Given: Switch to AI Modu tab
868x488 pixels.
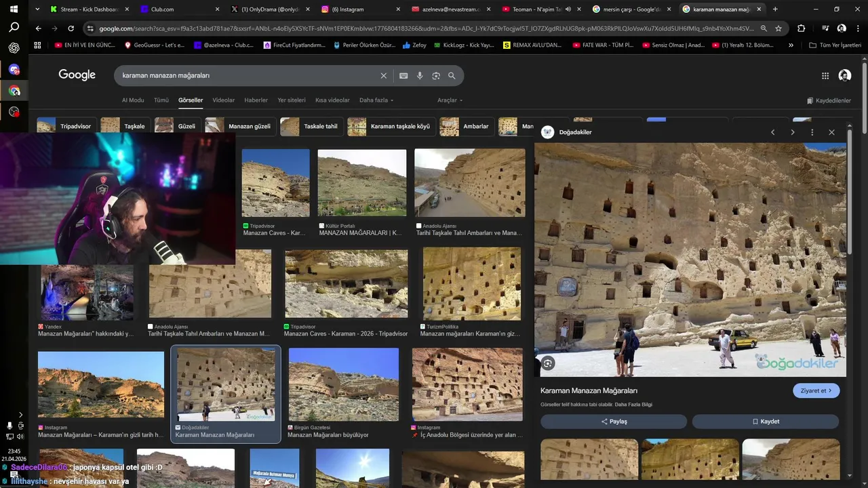Looking at the screenshot, I should click(133, 100).
